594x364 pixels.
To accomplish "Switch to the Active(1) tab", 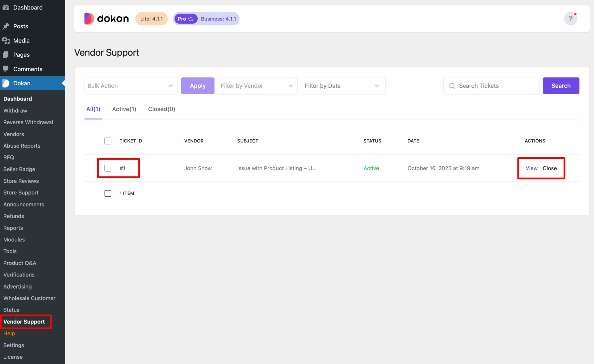I will 124,109.
